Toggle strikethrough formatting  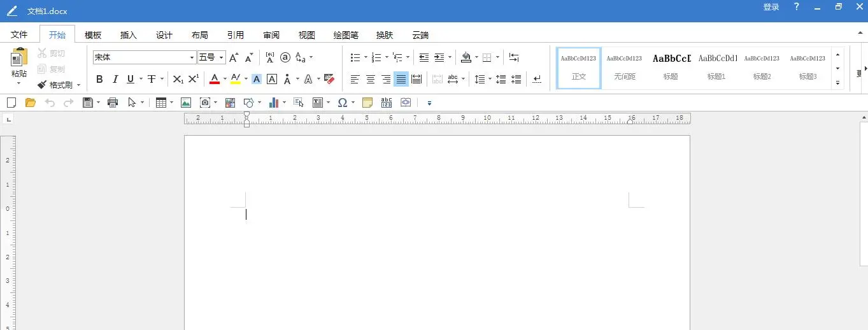(152, 79)
